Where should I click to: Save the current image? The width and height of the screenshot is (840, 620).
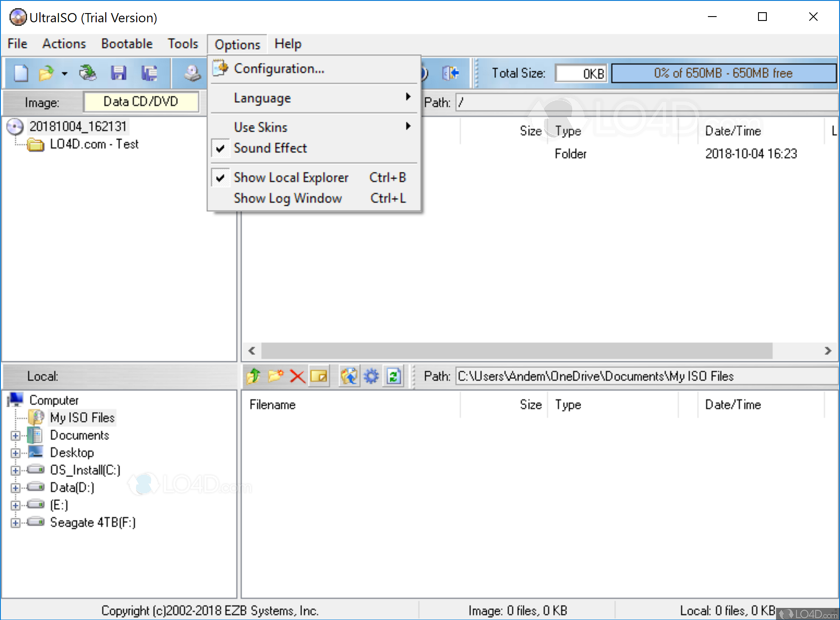click(x=119, y=73)
